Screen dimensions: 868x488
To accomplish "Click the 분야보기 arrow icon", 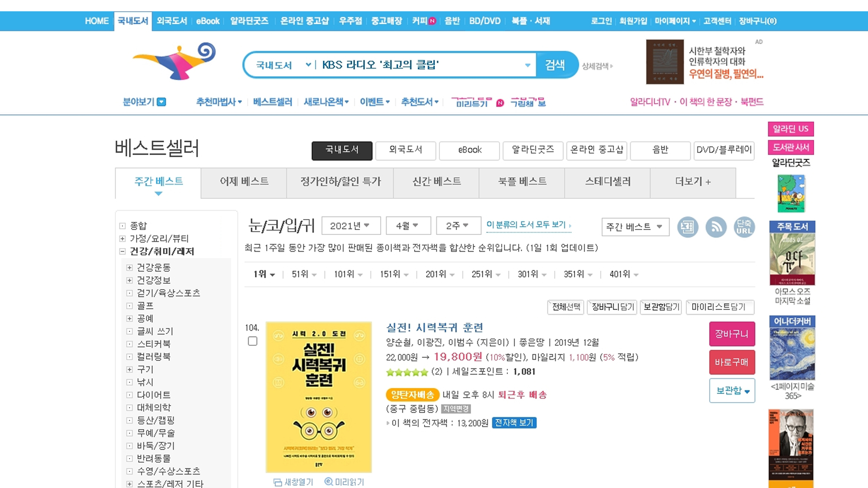I will 161,102.
